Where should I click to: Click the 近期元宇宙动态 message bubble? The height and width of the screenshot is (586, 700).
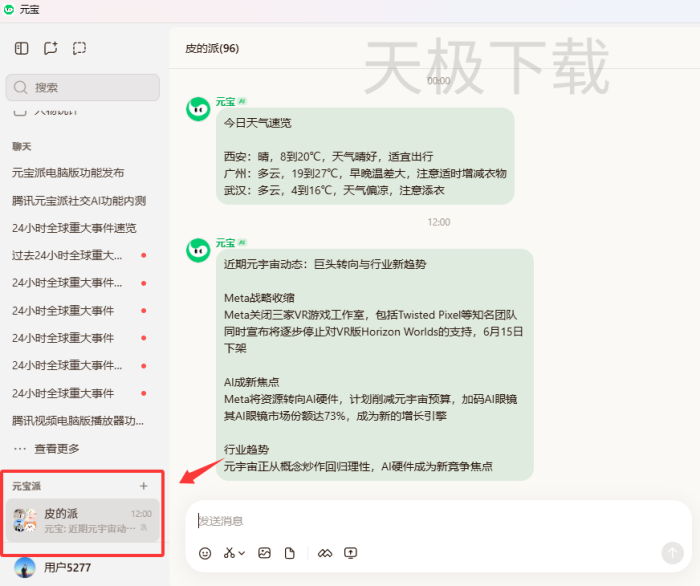point(375,365)
